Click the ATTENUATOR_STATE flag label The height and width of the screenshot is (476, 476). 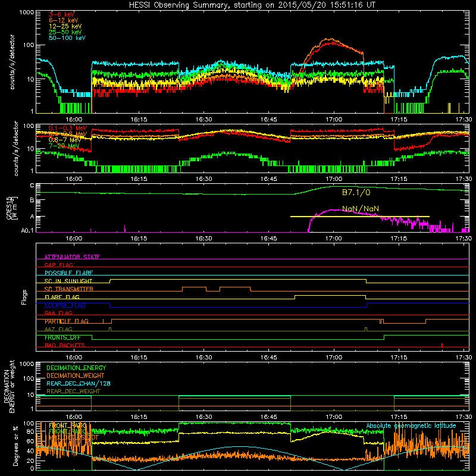(72, 257)
